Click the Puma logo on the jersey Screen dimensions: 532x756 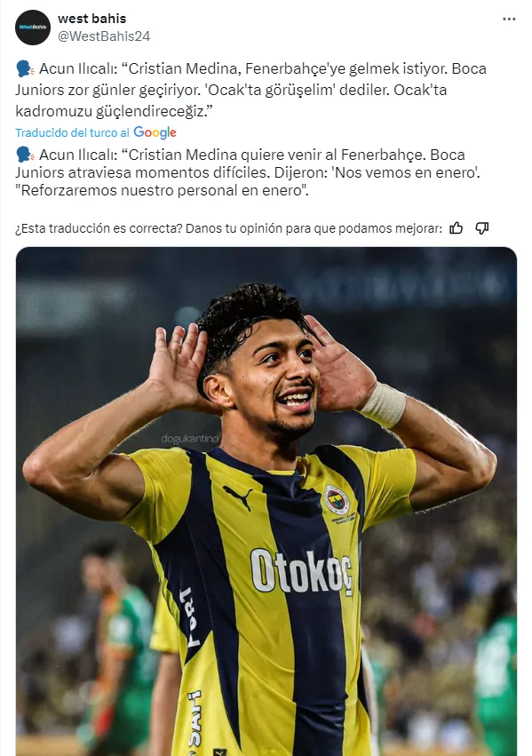tap(238, 497)
